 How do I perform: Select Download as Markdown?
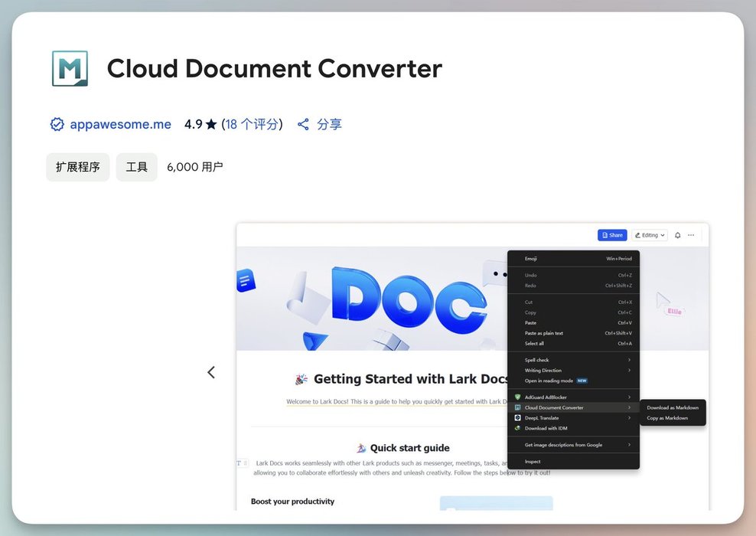pyautogui.click(x=673, y=407)
